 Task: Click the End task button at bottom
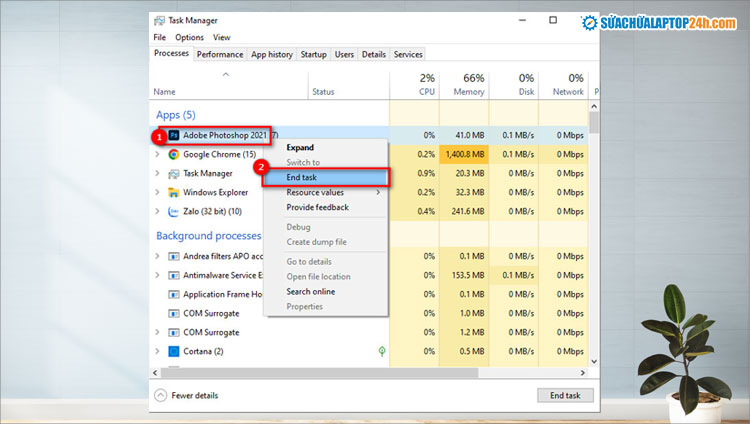click(565, 395)
